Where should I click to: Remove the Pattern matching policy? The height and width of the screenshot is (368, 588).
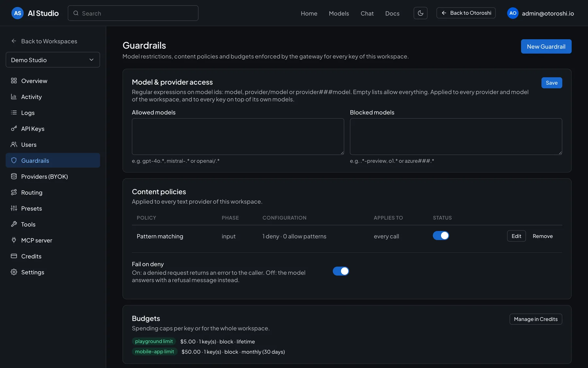(543, 236)
